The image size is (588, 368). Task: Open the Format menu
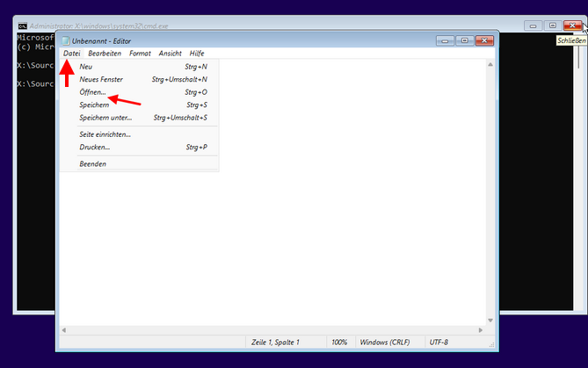pyautogui.click(x=140, y=54)
